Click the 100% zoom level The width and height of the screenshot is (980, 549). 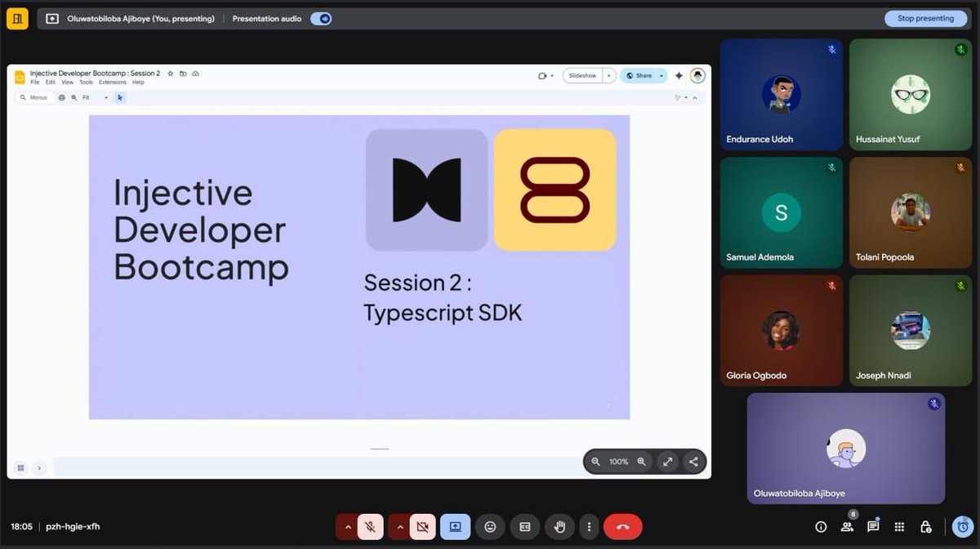pyautogui.click(x=619, y=462)
